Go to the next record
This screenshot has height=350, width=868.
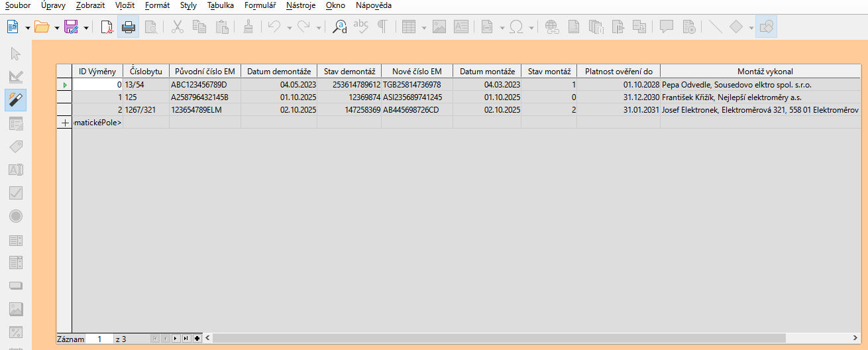pos(176,339)
